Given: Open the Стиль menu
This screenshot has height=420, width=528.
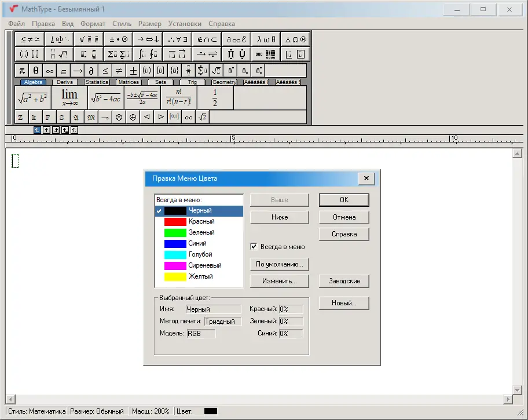Looking at the screenshot, I should [122, 24].
